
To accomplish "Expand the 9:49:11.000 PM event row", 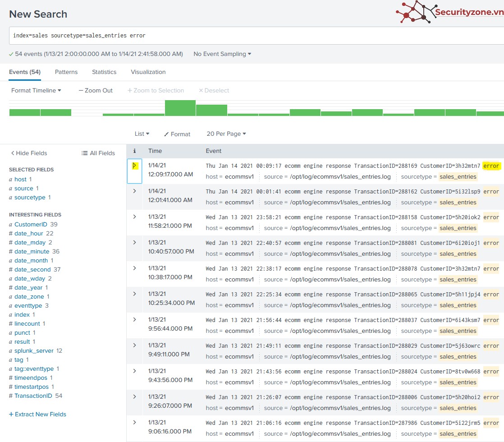I will (x=135, y=345).
